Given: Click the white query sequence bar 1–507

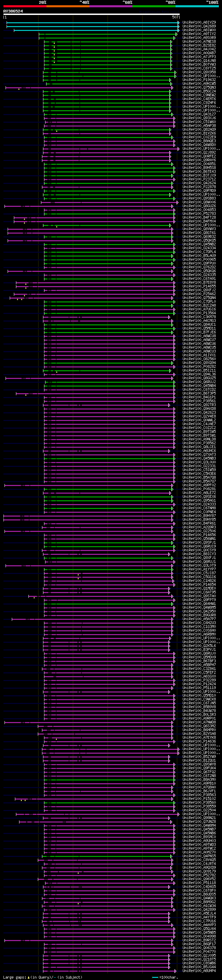Looking at the screenshot, I should pyautogui.click(x=92, y=15).
